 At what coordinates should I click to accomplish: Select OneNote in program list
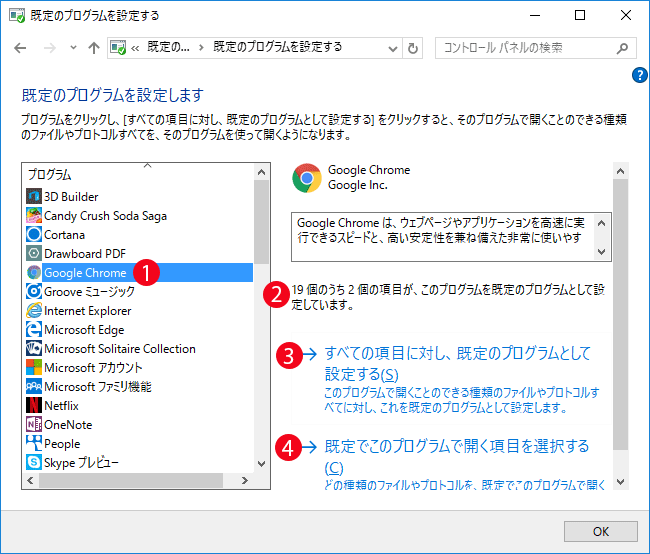click(x=139, y=424)
